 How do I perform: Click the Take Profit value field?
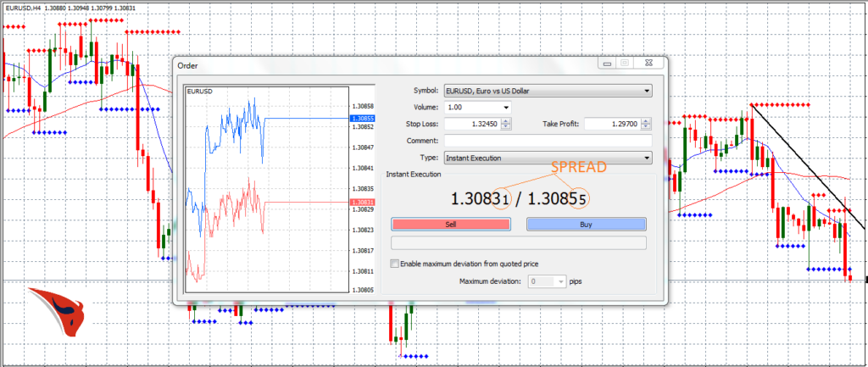tap(612, 124)
